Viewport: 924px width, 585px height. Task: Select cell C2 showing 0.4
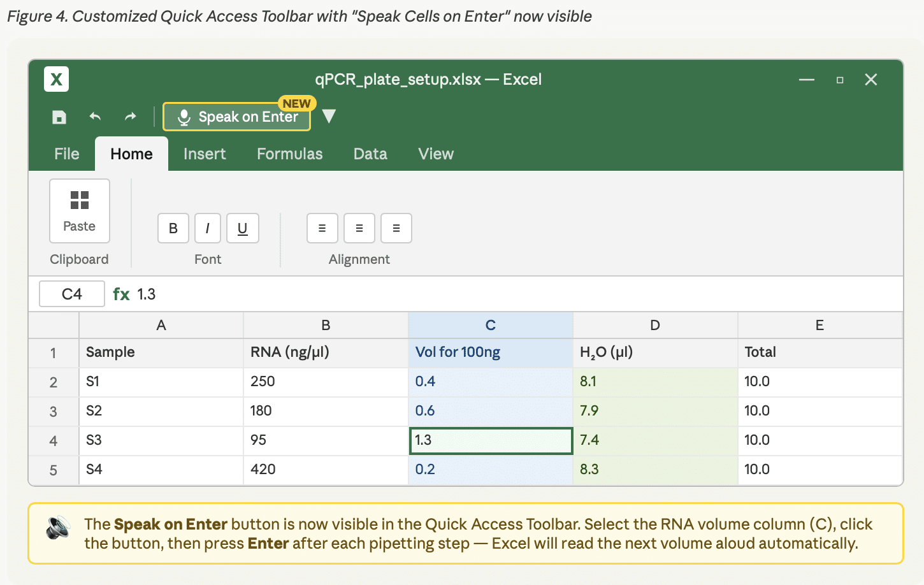[x=491, y=382]
